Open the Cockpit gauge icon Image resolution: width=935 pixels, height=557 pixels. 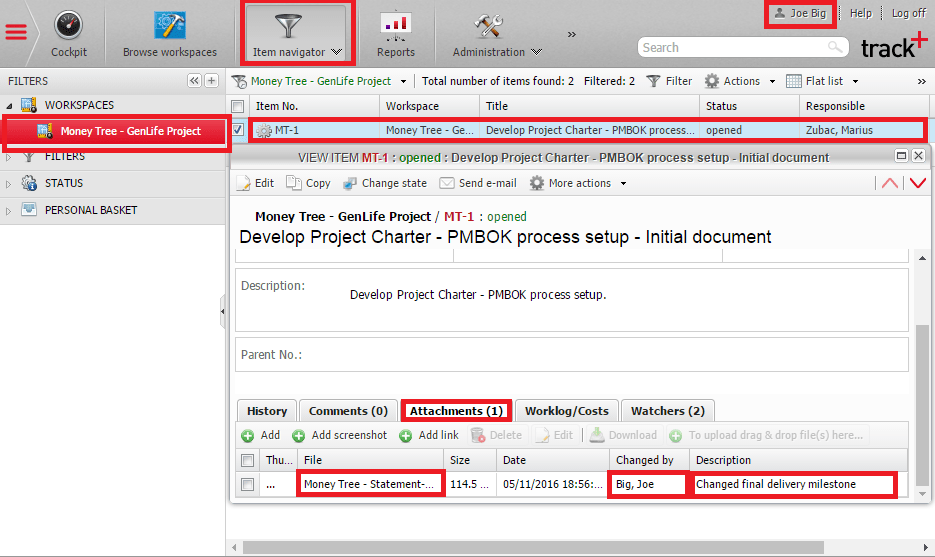[x=69, y=25]
